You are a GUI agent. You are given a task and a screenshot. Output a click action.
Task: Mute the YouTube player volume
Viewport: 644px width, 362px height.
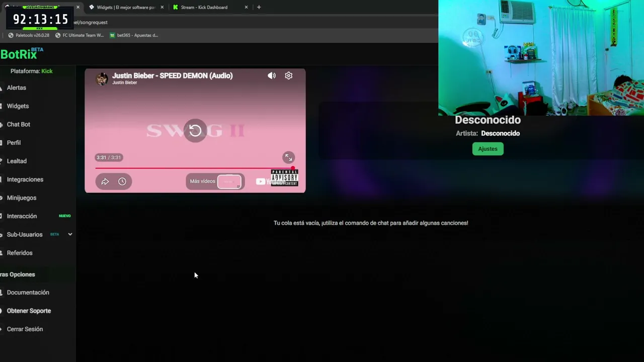pos(272,75)
